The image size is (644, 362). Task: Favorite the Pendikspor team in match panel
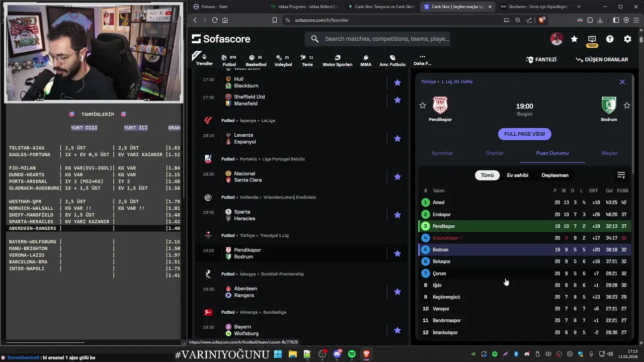click(423, 105)
